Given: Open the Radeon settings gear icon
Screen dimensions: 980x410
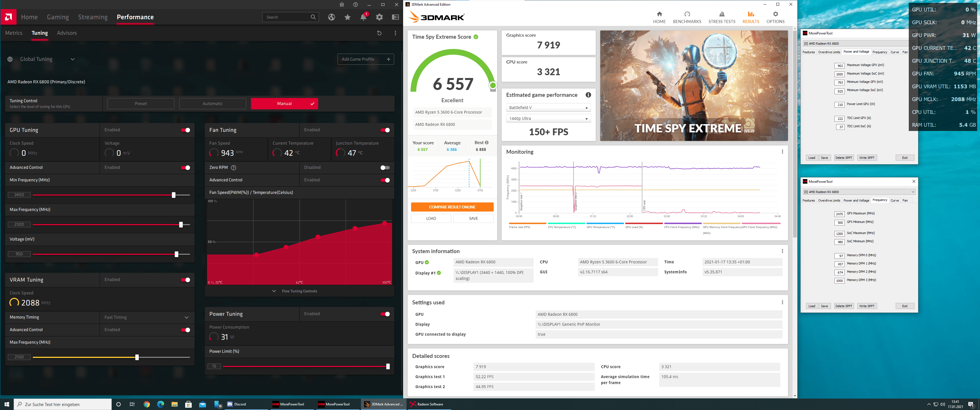Looking at the screenshot, I should 379,17.
